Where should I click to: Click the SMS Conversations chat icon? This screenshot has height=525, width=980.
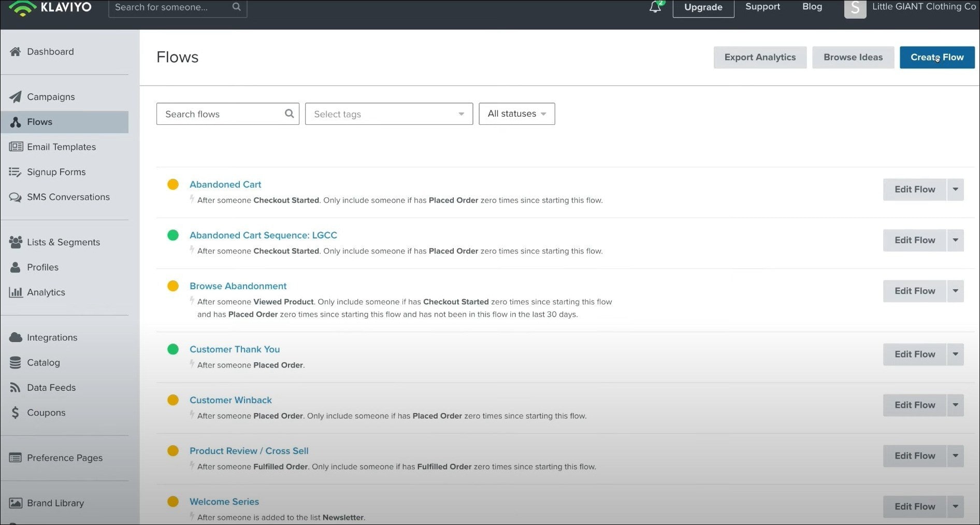coord(16,197)
